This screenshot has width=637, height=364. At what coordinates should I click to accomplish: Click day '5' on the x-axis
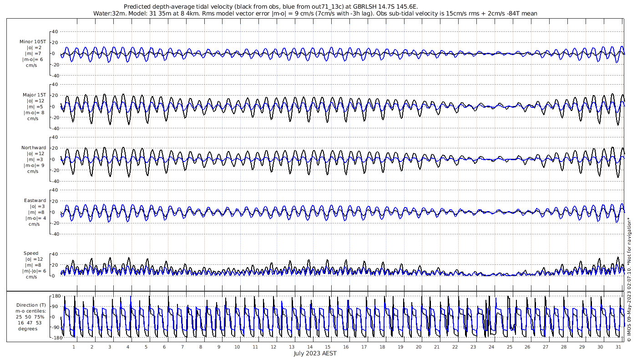(x=146, y=347)
